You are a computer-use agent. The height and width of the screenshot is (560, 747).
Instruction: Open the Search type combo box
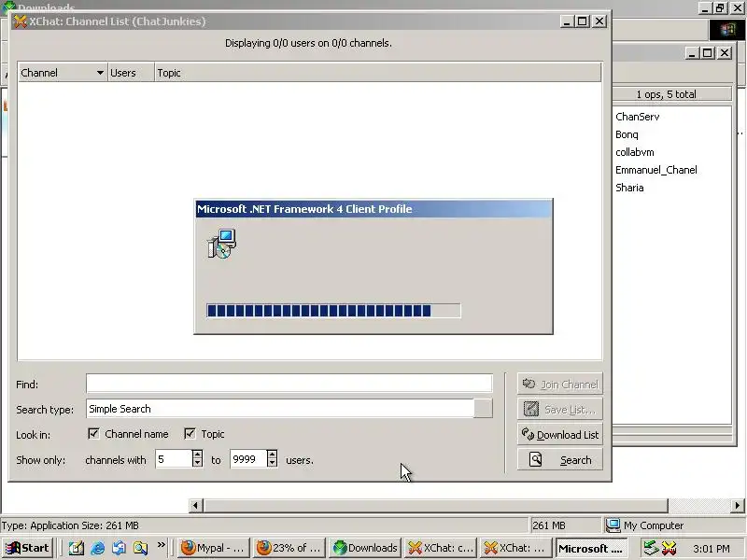point(289,409)
